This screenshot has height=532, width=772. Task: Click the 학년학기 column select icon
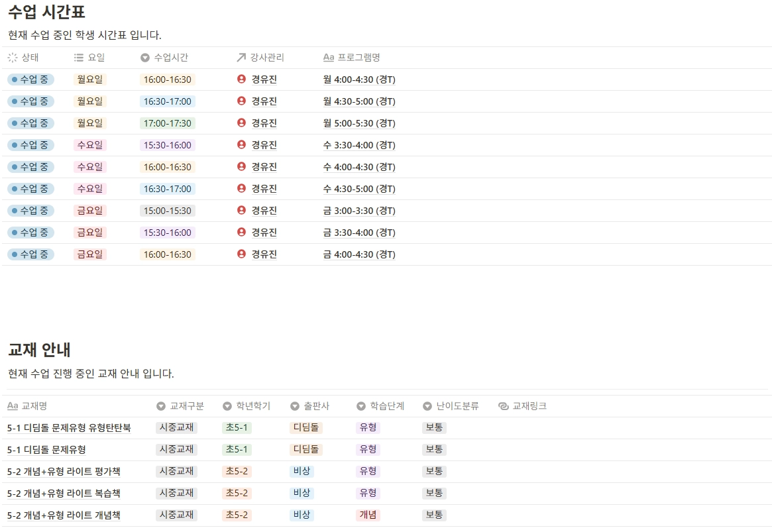227,406
